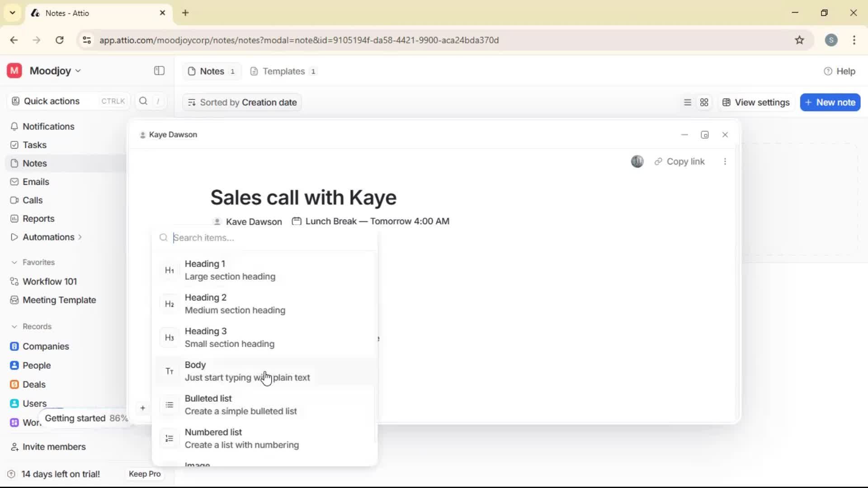Click the search magnifier in Quick actions
868x488 pixels.
click(x=143, y=101)
